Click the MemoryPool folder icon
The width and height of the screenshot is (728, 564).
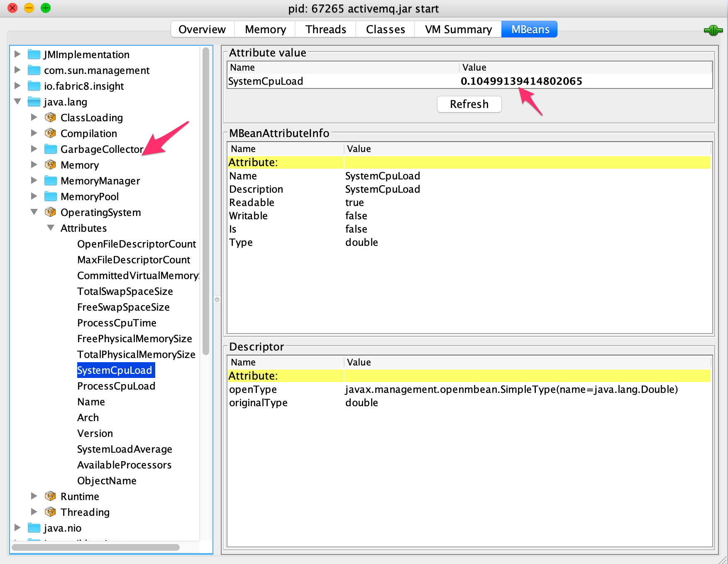51,196
